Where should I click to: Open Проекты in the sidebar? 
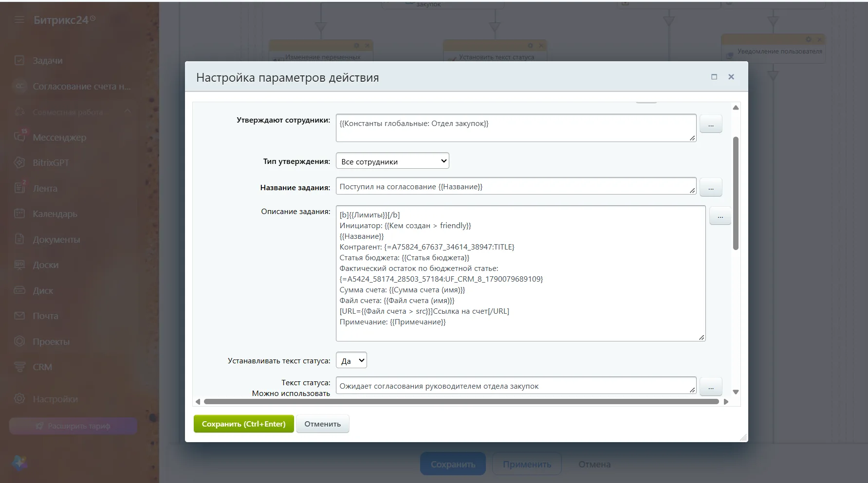[x=51, y=341]
